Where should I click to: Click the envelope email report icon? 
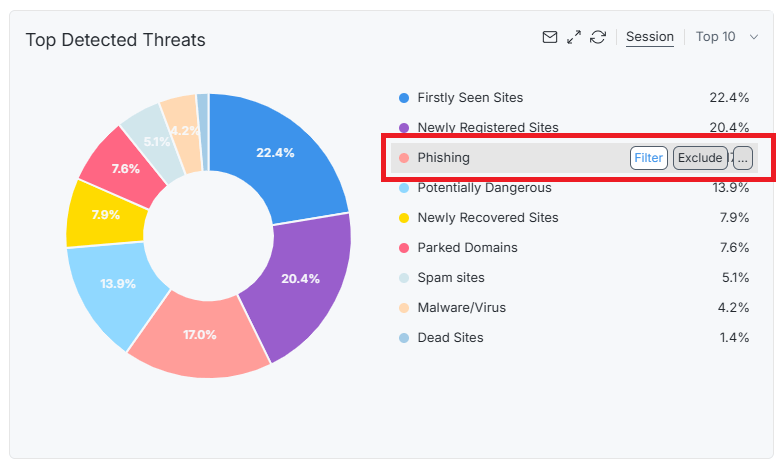pyautogui.click(x=550, y=37)
